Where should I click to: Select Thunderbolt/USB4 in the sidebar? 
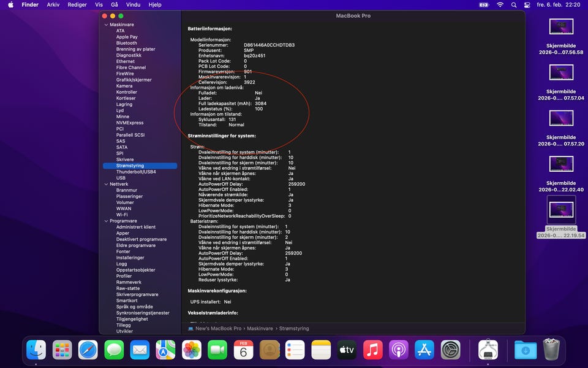[x=136, y=172]
